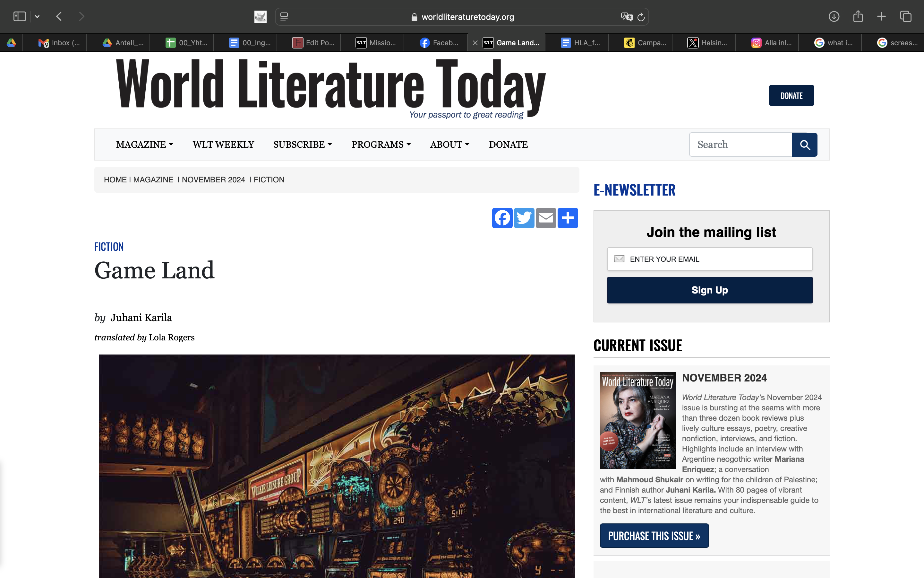Expand the PROGRAMS dropdown menu
The height and width of the screenshot is (578, 924).
(x=381, y=144)
